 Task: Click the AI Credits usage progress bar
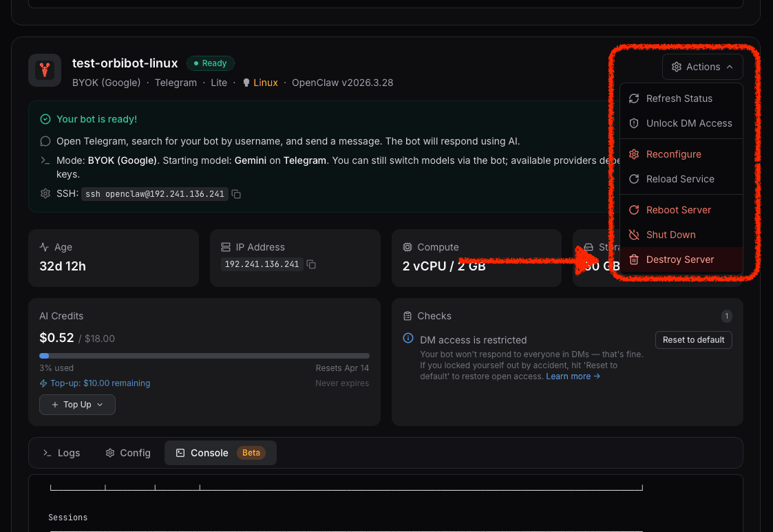coord(204,356)
